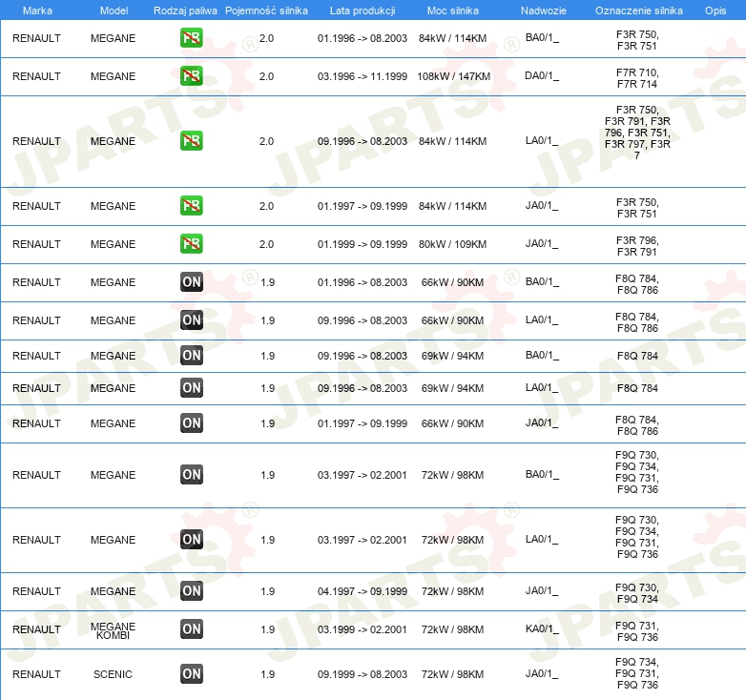Select the Pojemność silnika column header
Screen dimensions: 746x700
pyautogui.click(x=266, y=10)
